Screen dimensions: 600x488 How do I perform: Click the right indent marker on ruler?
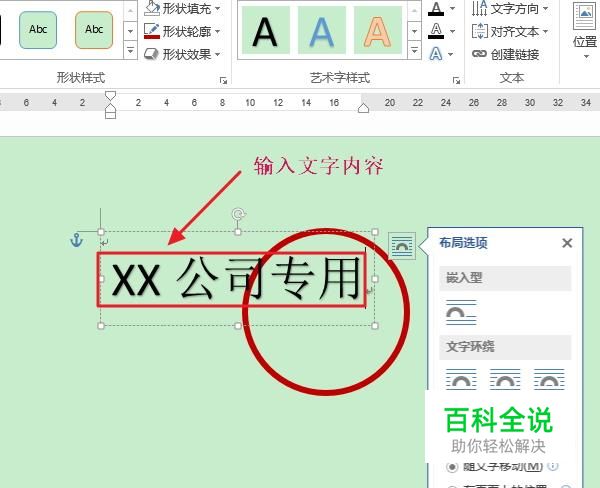[x=364, y=108]
